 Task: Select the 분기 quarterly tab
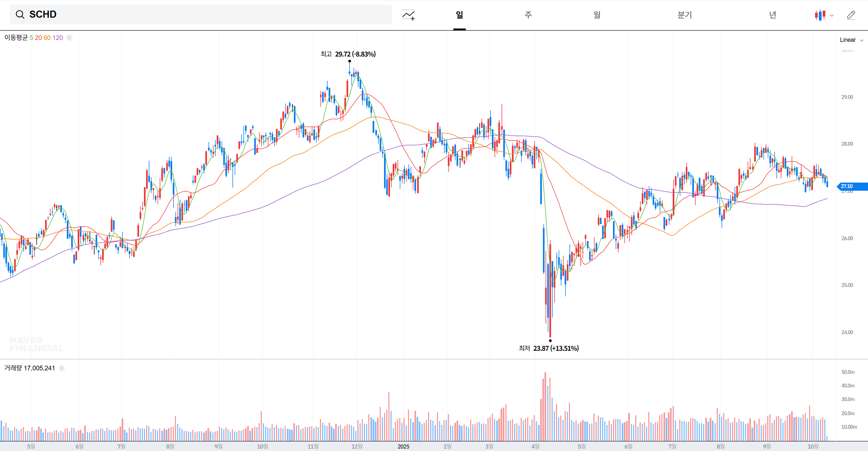684,15
